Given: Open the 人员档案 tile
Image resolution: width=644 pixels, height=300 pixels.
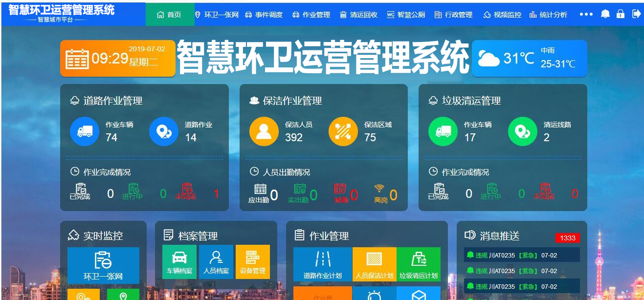Looking at the screenshot, I should [216, 262].
